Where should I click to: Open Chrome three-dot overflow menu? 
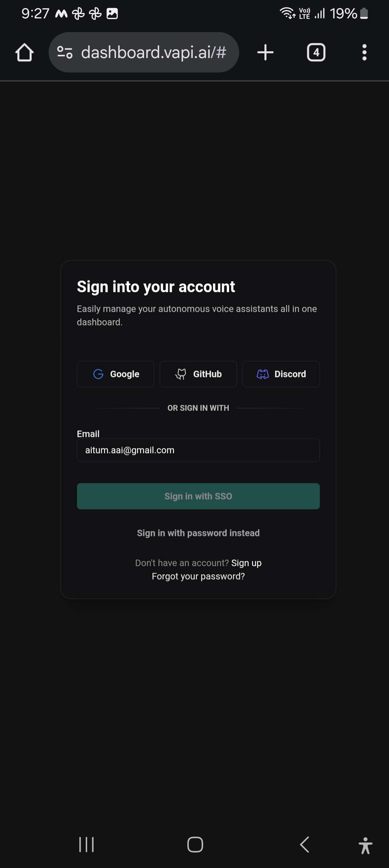tap(364, 53)
